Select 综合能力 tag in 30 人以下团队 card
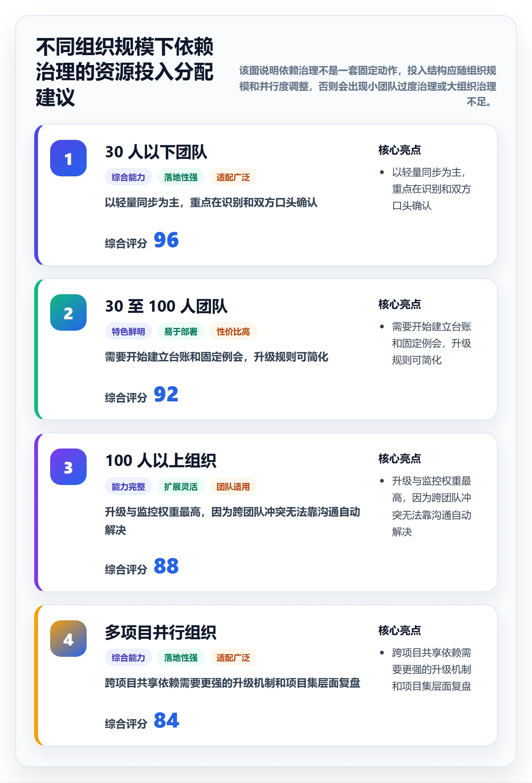532x783 pixels. 128,177
